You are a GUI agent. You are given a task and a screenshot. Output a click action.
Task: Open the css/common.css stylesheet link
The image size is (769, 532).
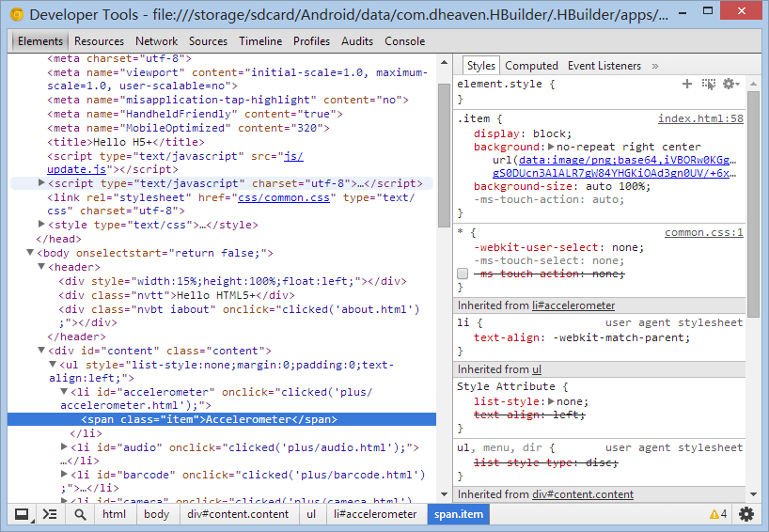(284, 197)
